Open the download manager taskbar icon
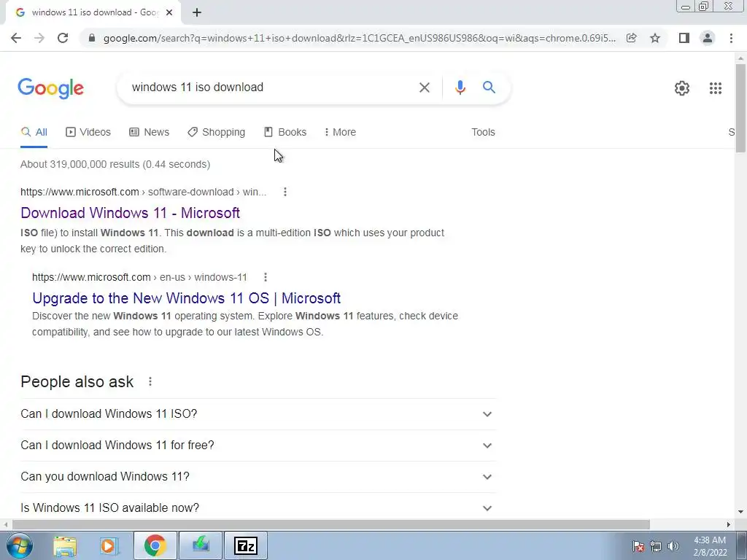Screen dimensions: 747x560 click(201, 545)
